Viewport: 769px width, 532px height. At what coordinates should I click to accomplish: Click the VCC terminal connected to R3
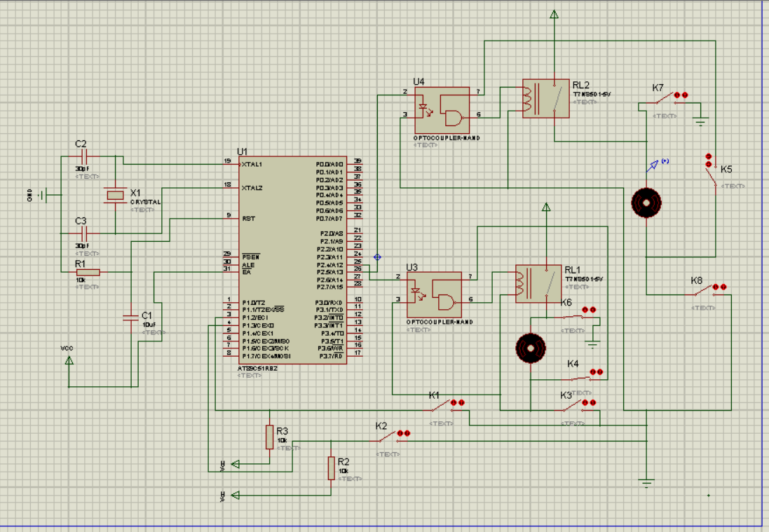click(235, 464)
